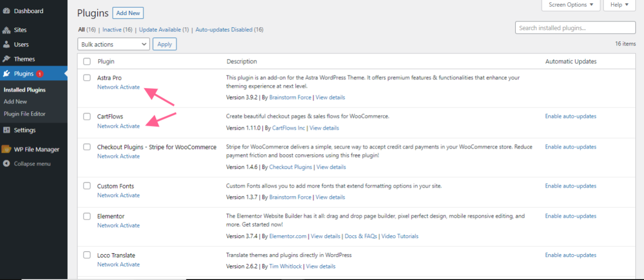Open Brainstorm Force link under Astra Pro
Viewport: 644px width, 280px height.
(x=290, y=97)
